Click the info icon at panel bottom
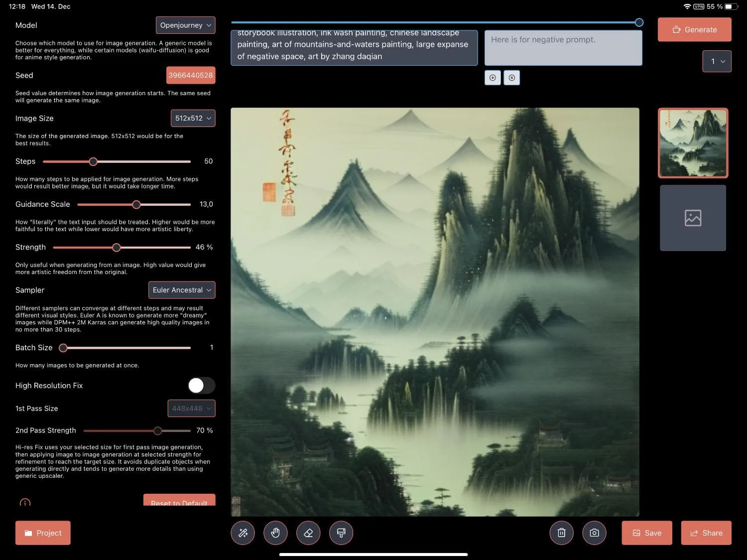Screen dimensions: 747x560 [25, 503]
